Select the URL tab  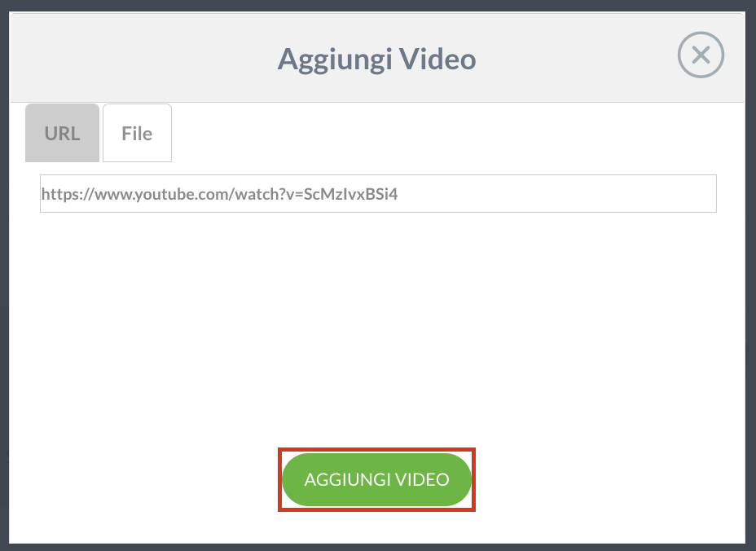click(62, 133)
